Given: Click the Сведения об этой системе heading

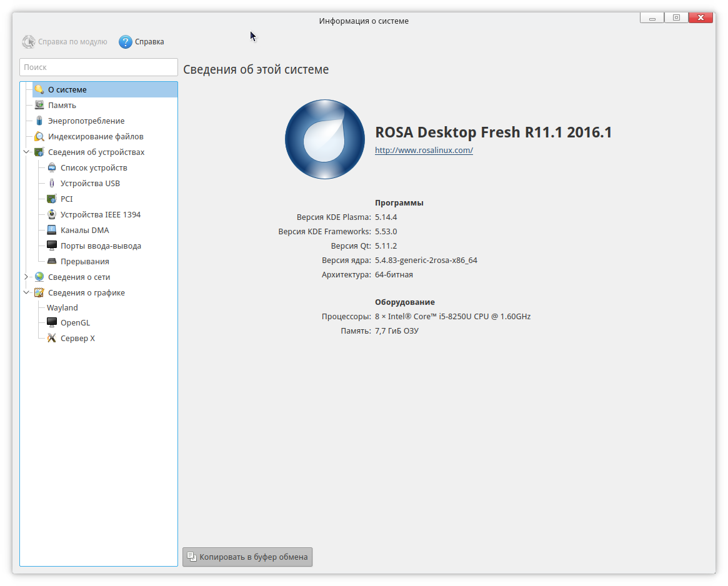Looking at the screenshot, I should 256,69.
